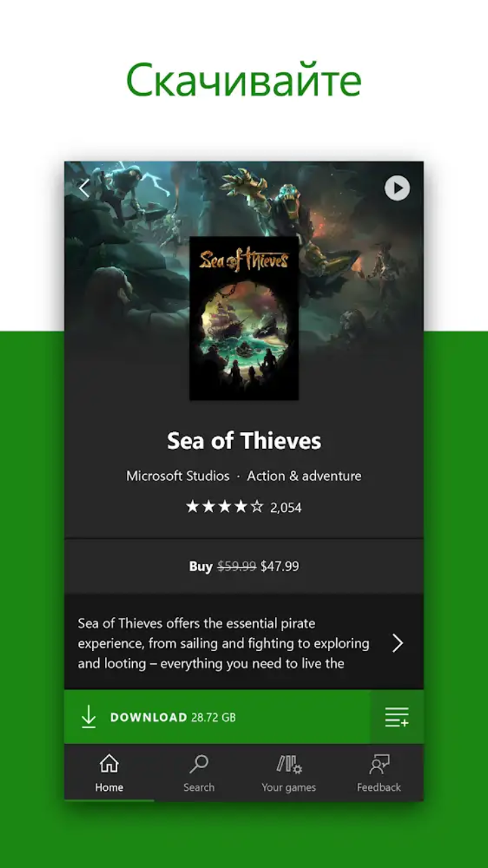Click Buy for $47.99

(244, 566)
